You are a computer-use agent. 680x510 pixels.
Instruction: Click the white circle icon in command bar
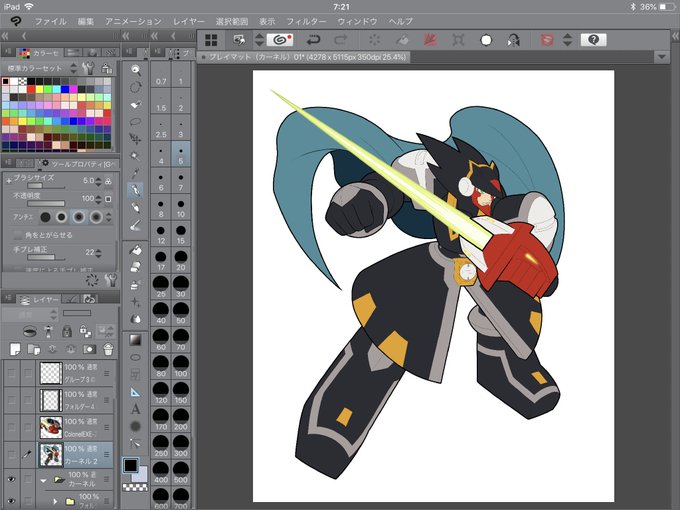click(x=486, y=40)
